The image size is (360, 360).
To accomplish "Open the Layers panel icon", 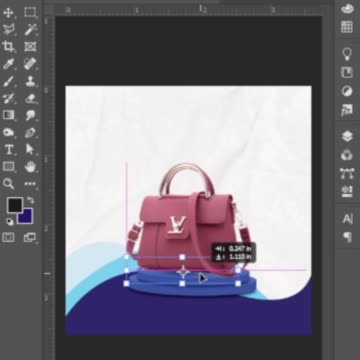I will coord(347,136).
